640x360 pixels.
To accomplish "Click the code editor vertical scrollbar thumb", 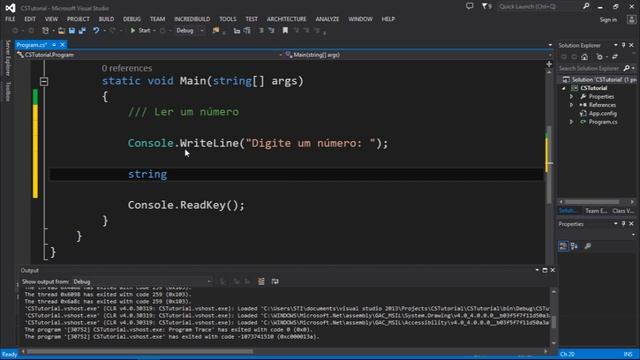I will coord(549,163).
